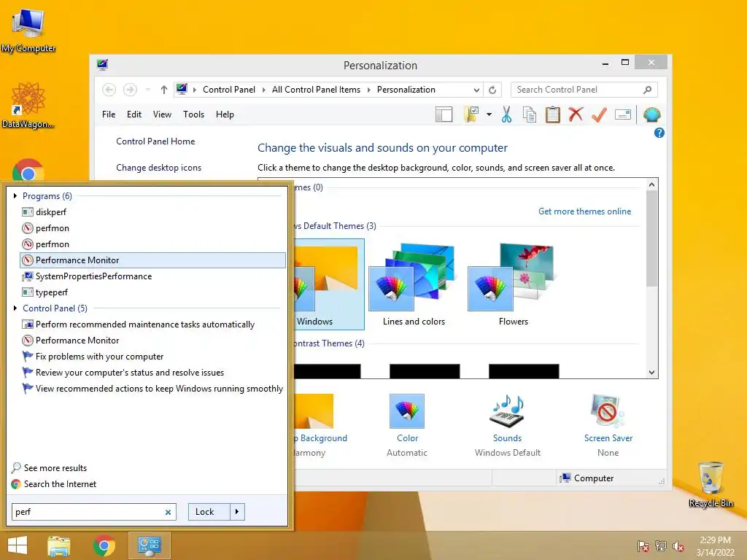Open Control Panel Home link
The width and height of the screenshot is (747, 560).
click(155, 141)
